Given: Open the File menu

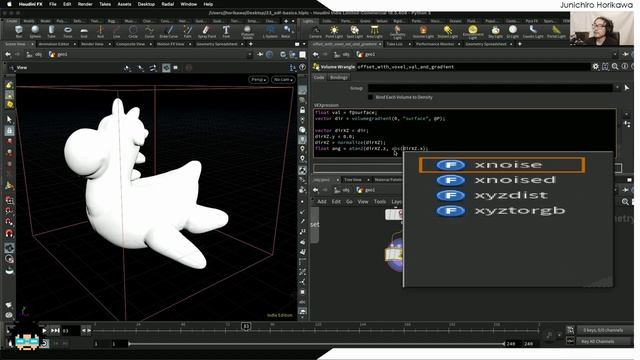Looking at the screenshot, I should click(x=53, y=4).
